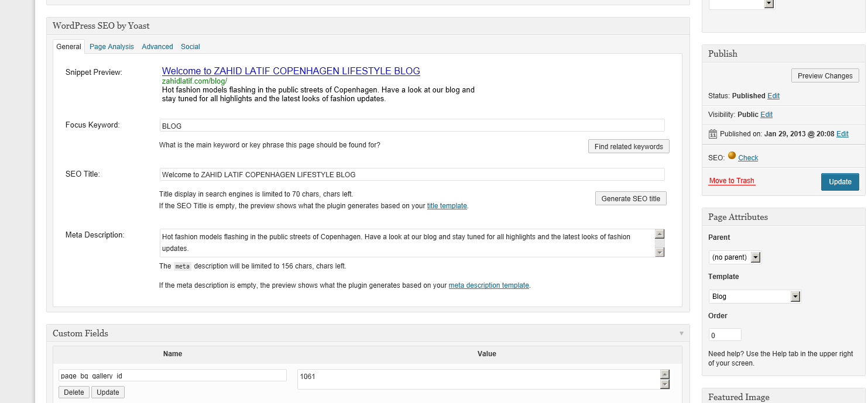Edit the Visibility: Public setting
This screenshot has height=403, width=868.
click(766, 115)
